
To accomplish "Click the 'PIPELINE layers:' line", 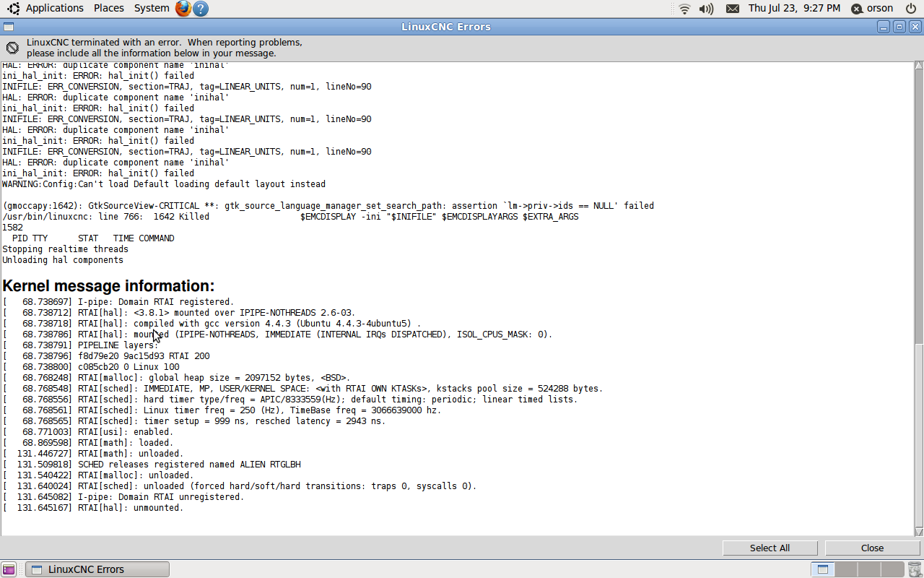I will click(80, 345).
